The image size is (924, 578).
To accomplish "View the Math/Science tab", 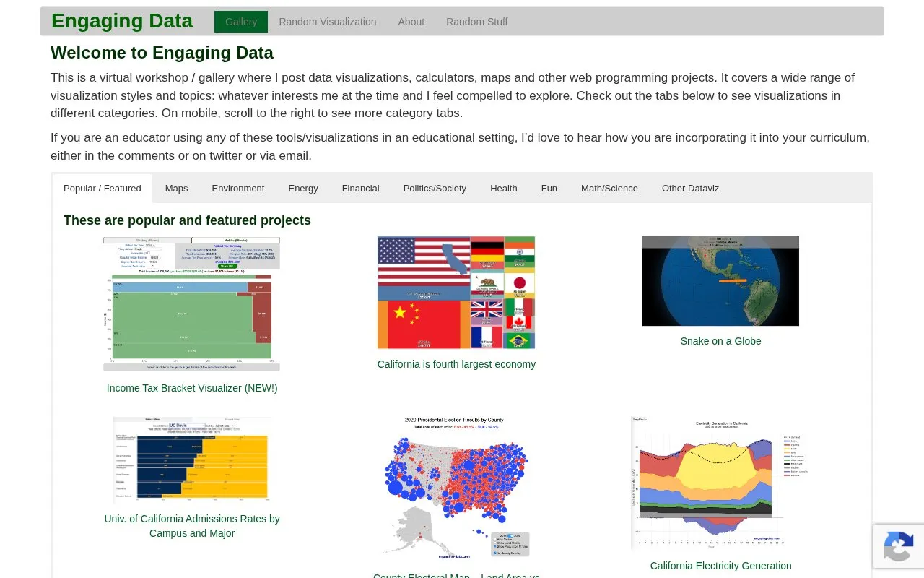I will click(609, 189).
